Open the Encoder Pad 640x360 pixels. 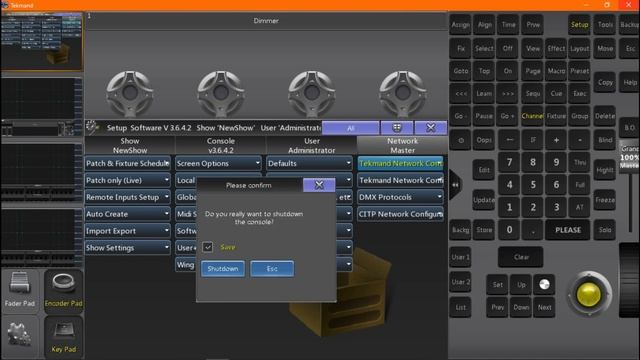point(64,290)
